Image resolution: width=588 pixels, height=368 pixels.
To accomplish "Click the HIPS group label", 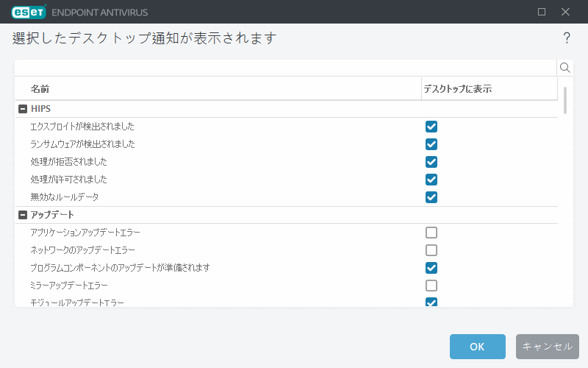I will pyautogui.click(x=40, y=109).
